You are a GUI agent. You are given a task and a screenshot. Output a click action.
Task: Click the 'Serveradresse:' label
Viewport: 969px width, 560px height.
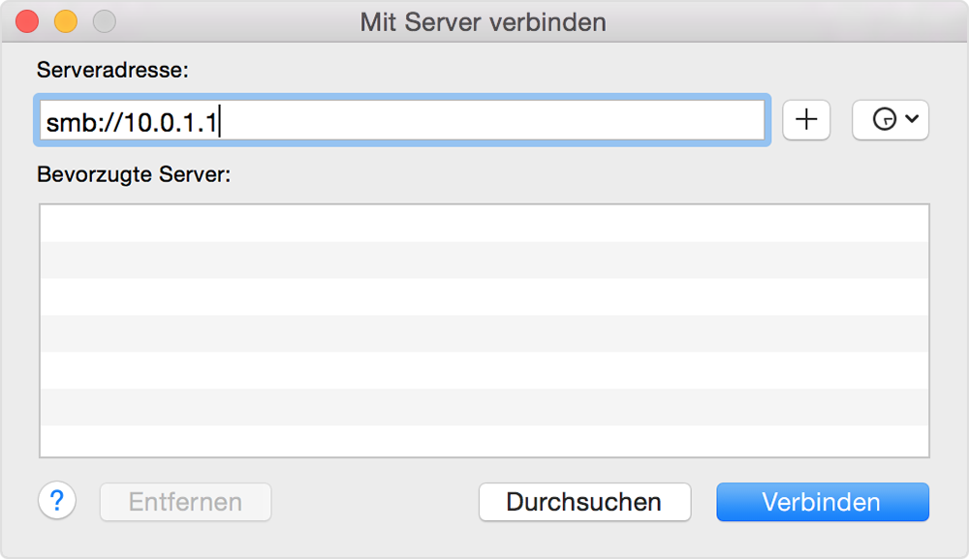pos(112,70)
